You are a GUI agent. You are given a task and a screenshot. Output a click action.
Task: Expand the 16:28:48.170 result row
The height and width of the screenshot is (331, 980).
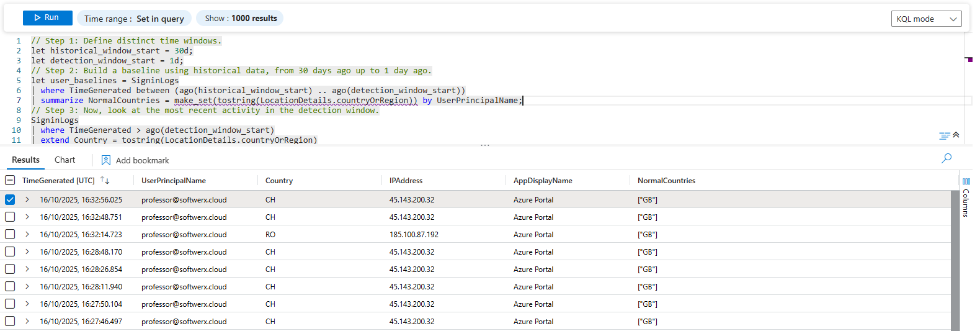[27, 252]
